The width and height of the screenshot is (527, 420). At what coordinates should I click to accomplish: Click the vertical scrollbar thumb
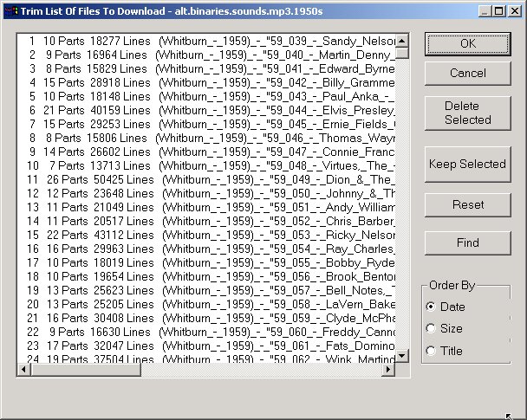[402, 53]
